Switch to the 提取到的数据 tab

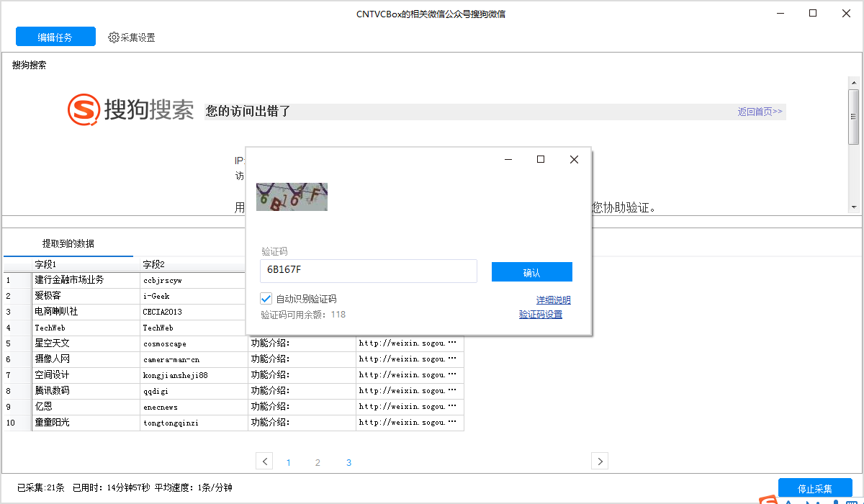(x=68, y=243)
